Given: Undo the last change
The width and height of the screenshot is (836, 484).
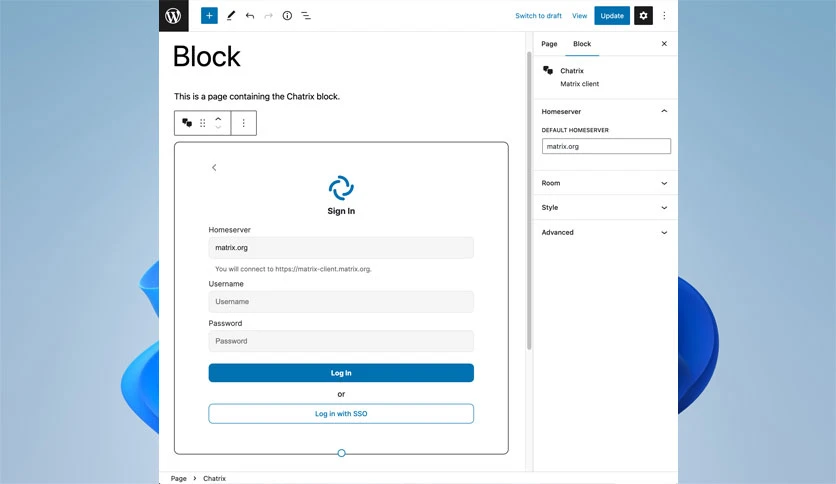Looking at the screenshot, I should tap(250, 15).
